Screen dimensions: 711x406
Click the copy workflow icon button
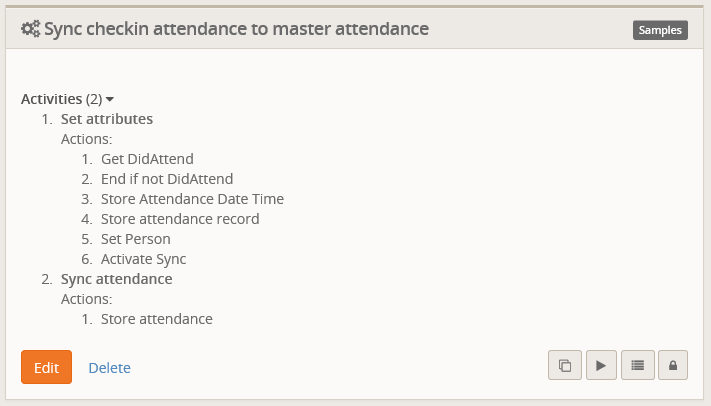coord(565,365)
